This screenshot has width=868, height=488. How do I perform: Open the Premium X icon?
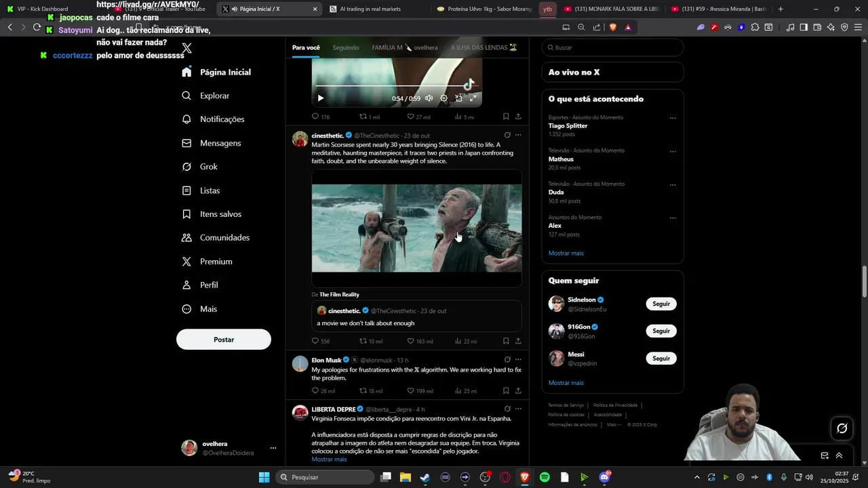tap(186, 262)
